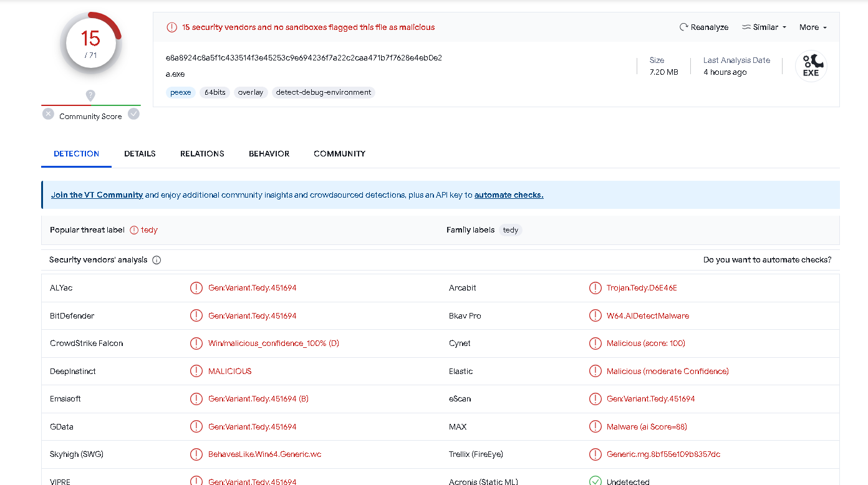Click the Skyhigh (SWG) vendor name

point(77,454)
